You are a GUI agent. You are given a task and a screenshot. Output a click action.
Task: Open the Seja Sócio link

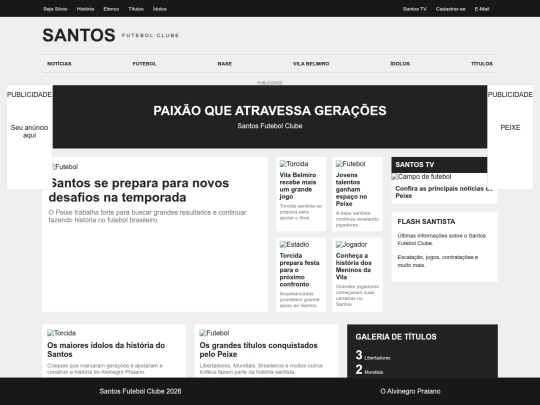(55, 9)
